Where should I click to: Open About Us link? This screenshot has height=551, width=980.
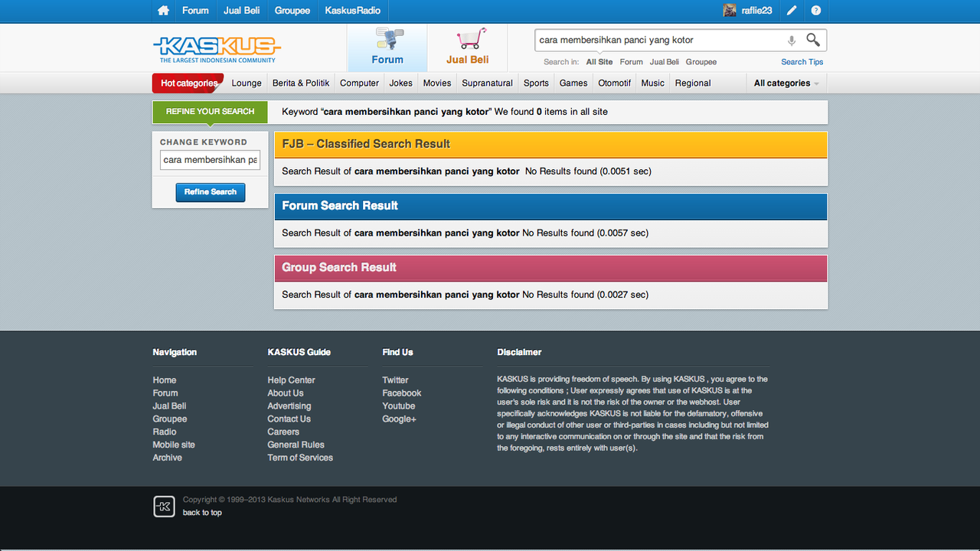click(x=286, y=393)
